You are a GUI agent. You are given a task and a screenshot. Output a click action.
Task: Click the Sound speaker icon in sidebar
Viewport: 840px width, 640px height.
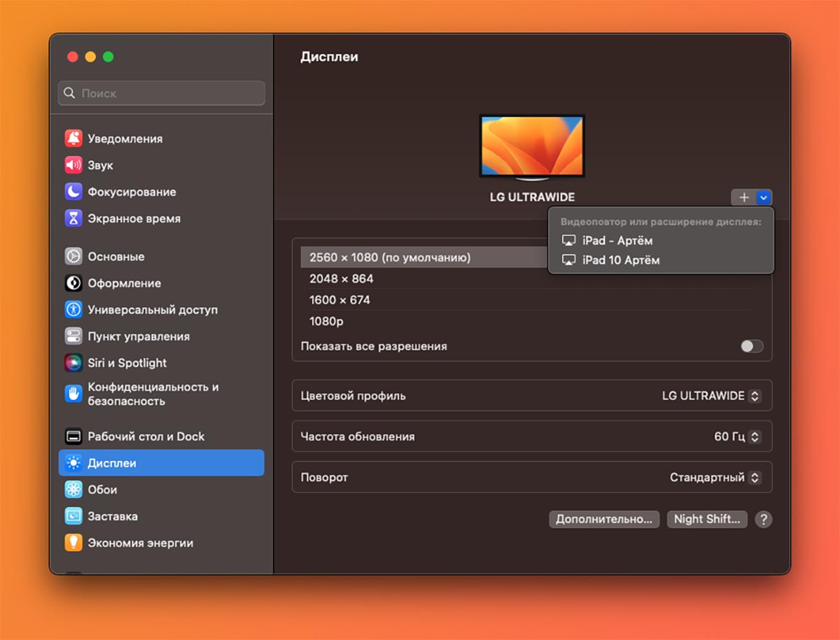(x=73, y=165)
